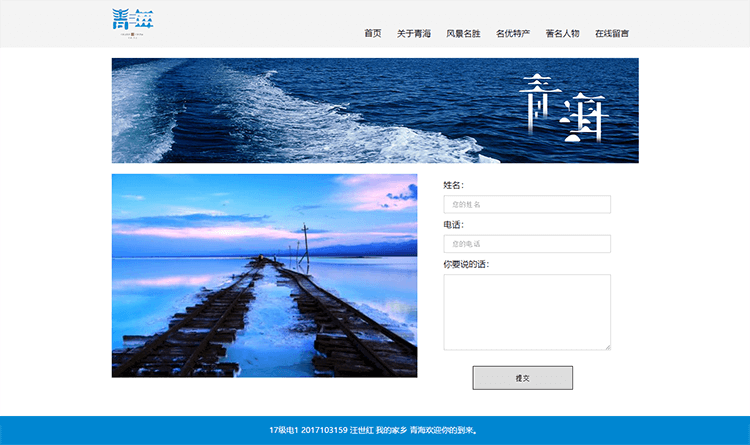Click the 你要说的话 label
The image size is (750, 445).
pos(466,264)
